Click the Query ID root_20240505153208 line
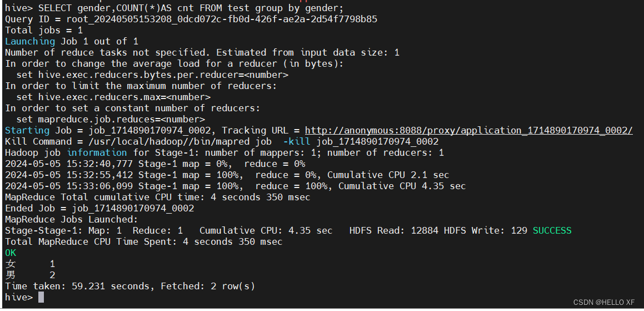Screen dimensions: 644x311 coord(191,19)
